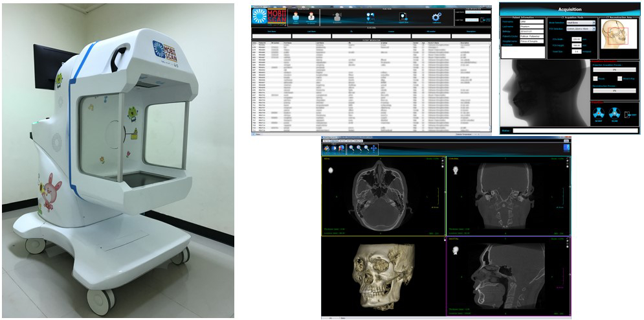This screenshot has height=320, width=644.
Task: Click the Last name field containing Phantom
Action: (531, 27)
